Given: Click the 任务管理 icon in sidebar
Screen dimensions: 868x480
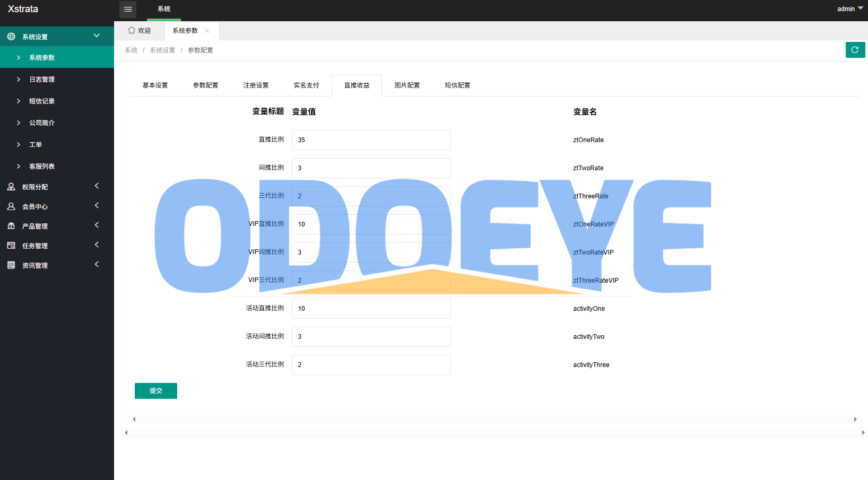Looking at the screenshot, I should pos(11,246).
